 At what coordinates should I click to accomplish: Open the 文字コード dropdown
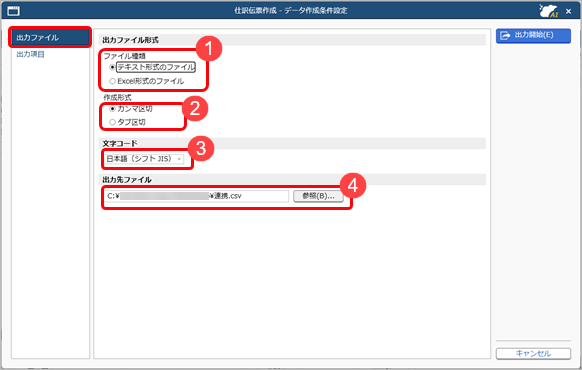point(144,159)
